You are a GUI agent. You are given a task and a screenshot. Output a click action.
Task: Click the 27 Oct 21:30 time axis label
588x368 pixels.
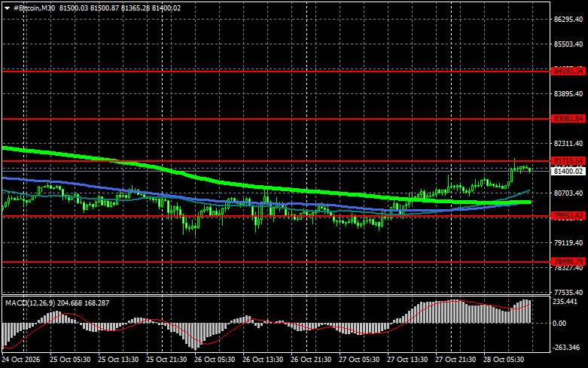455,360
